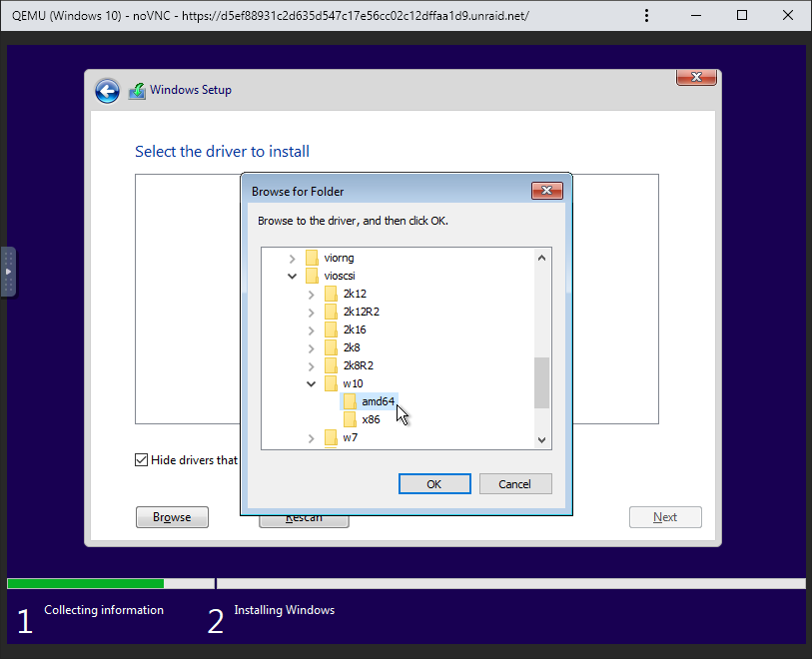Close the Browse for Folder dialog
812x659 pixels.
tap(547, 191)
